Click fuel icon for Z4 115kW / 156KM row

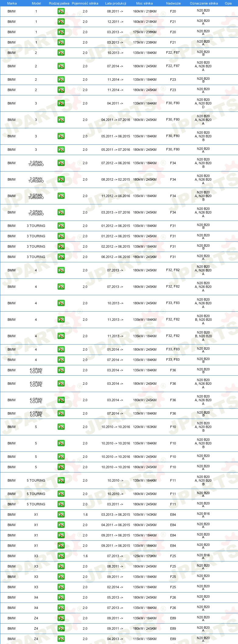61,639
